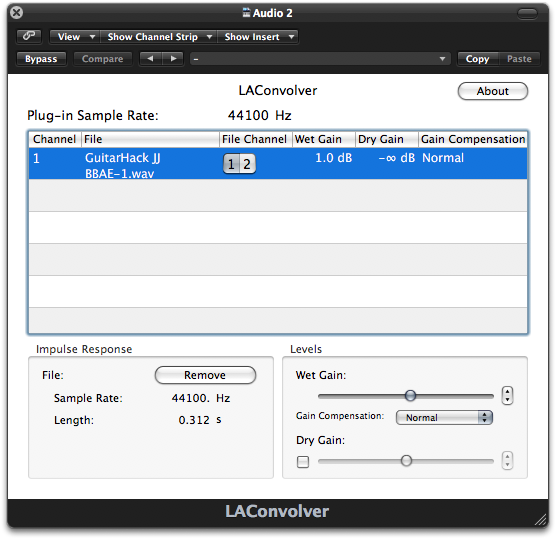Click the Dry Gain stepper
556x539 pixels.
(507, 461)
